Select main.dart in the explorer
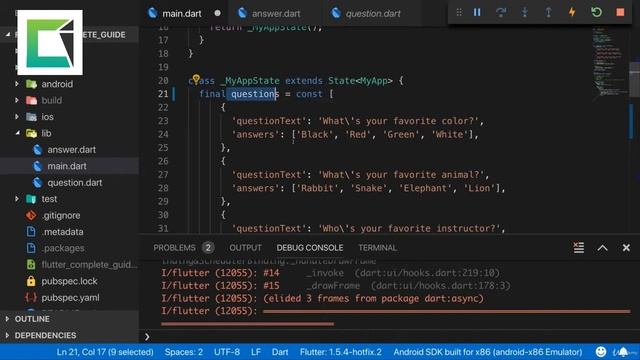This screenshot has height=360, width=640. pos(67,166)
